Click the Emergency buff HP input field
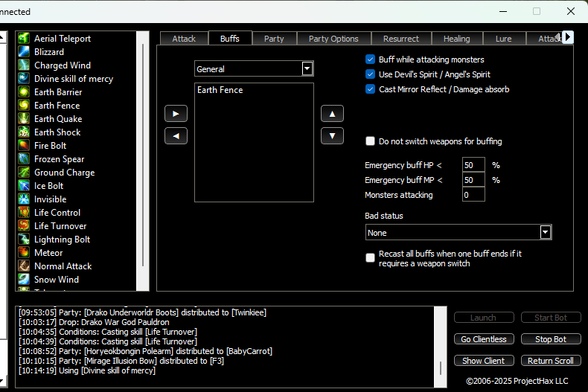 473,164
